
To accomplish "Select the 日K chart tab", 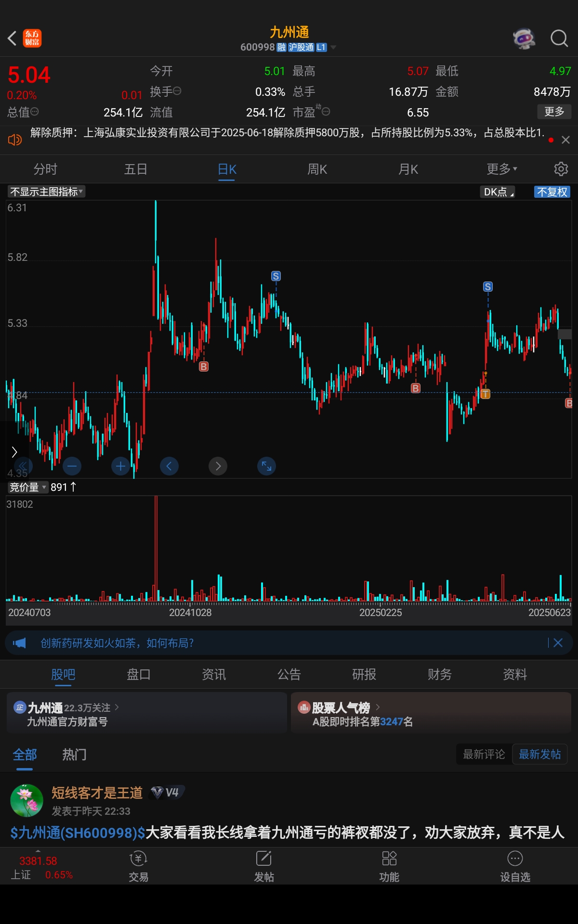I will click(227, 169).
